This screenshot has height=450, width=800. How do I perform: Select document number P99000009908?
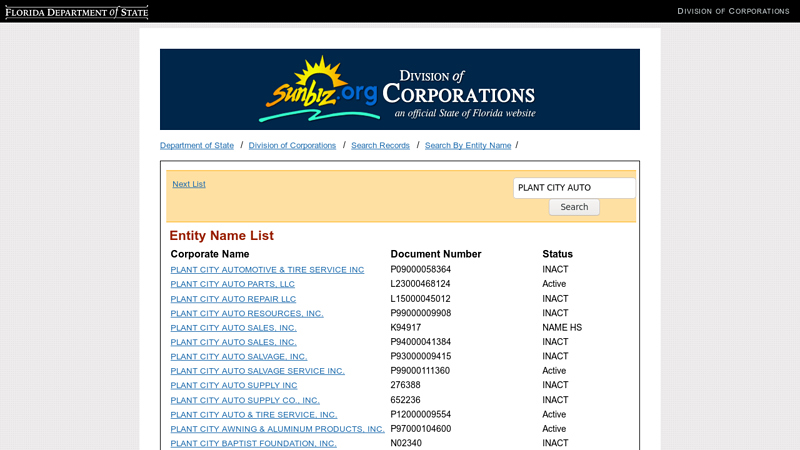tap(421, 313)
